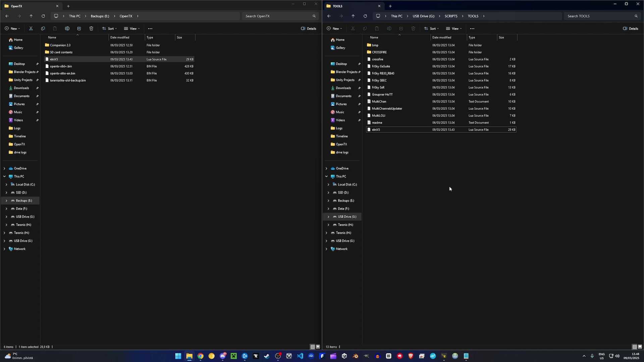This screenshot has height=362, width=644.
Task: Sort by Date modified column in TOOLS window
Action: 449,38
